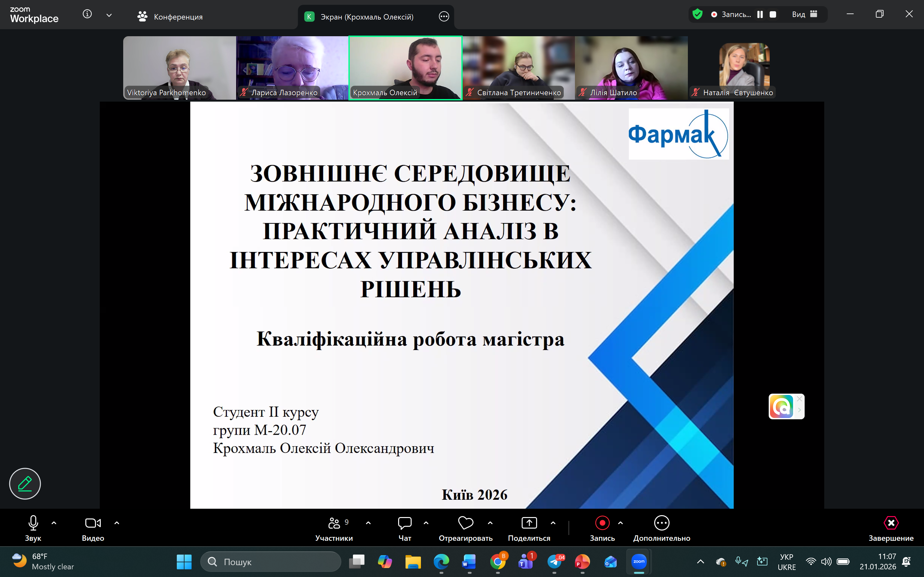Screen dimensions: 924x577
Task: Expand the audio options arrow
Action: click(54, 523)
